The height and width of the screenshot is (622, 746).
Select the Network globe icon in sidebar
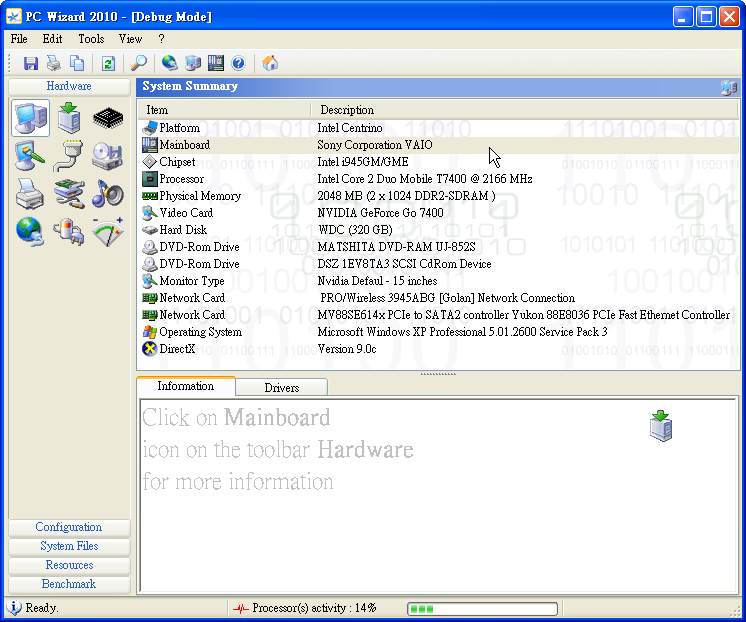pos(30,232)
